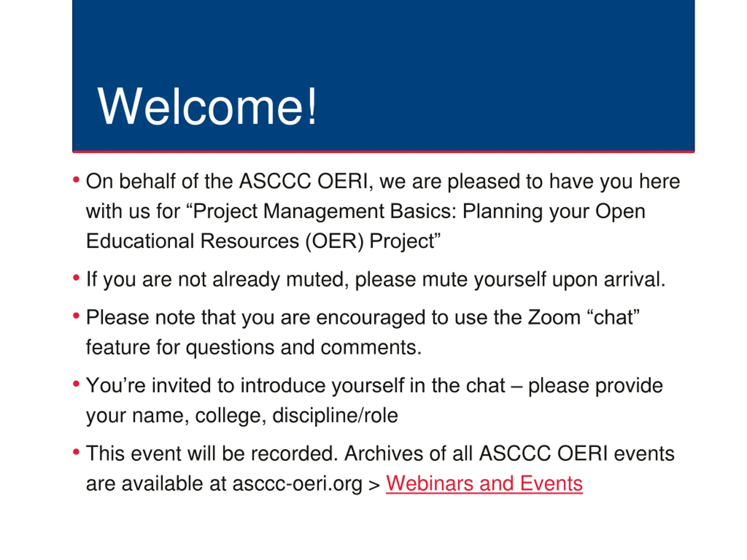Image resolution: width=747 pixels, height=560 pixels.
Task: Click the red divider line under header
Action: pyautogui.click(x=383, y=152)
